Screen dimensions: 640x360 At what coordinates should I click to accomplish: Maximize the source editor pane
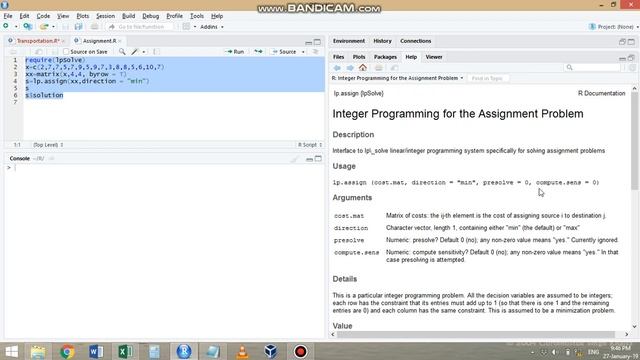pos(318,42)
